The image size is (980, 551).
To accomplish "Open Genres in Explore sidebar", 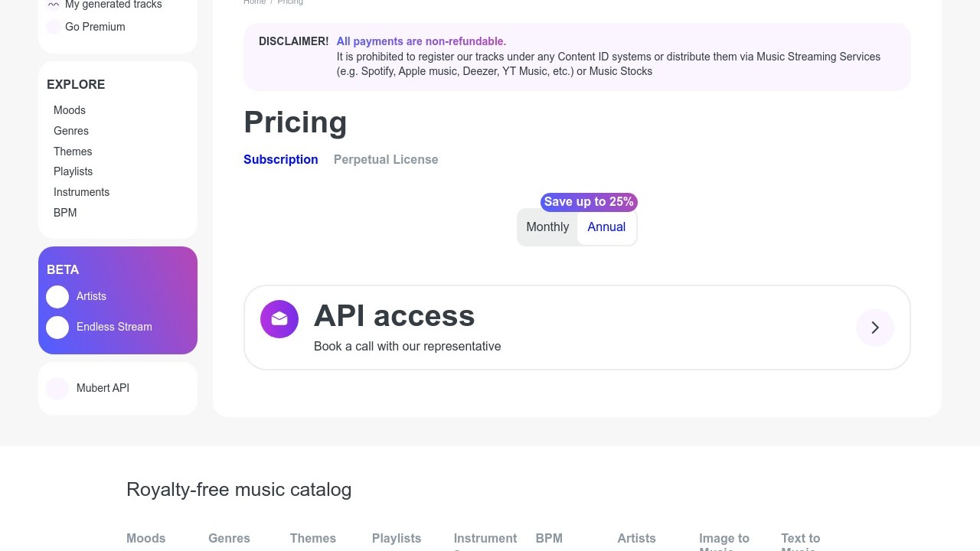I will pyautogui.click(x=71, y=131).
